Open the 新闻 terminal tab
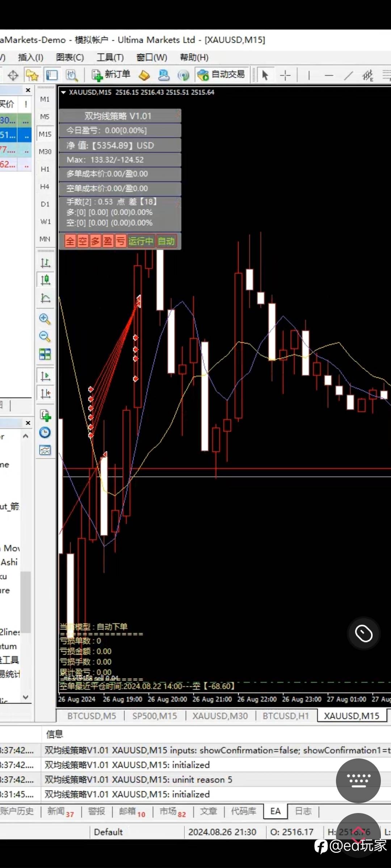The image size is (391, 868). coord(60,812)
